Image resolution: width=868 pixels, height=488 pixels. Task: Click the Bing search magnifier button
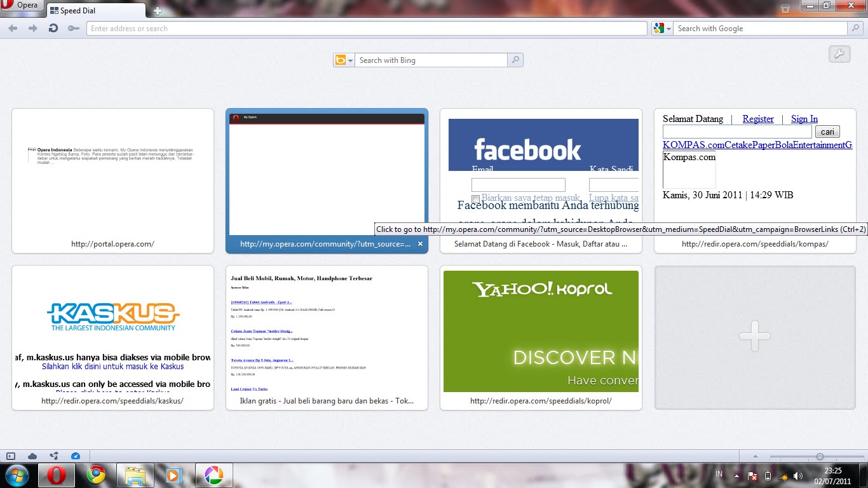click(515, 60)
